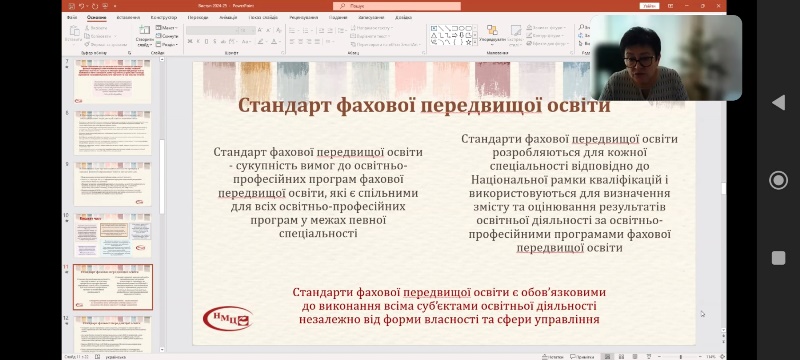Toggle bold text formatting

(190, 41)
